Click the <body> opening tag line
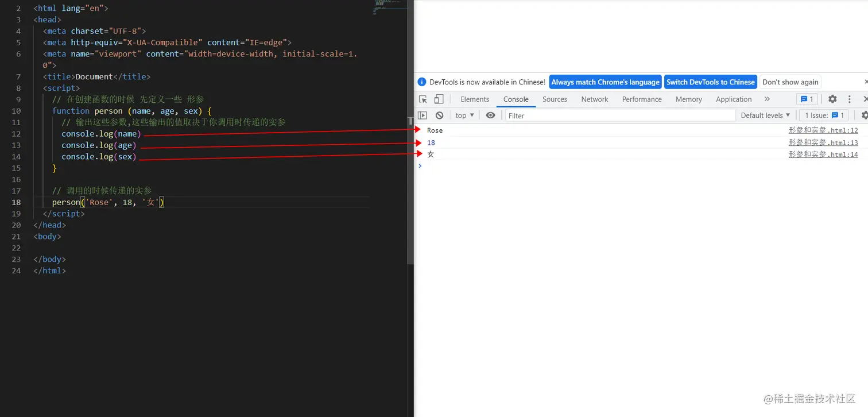The image size is (868, 417). tap(47, 237)
